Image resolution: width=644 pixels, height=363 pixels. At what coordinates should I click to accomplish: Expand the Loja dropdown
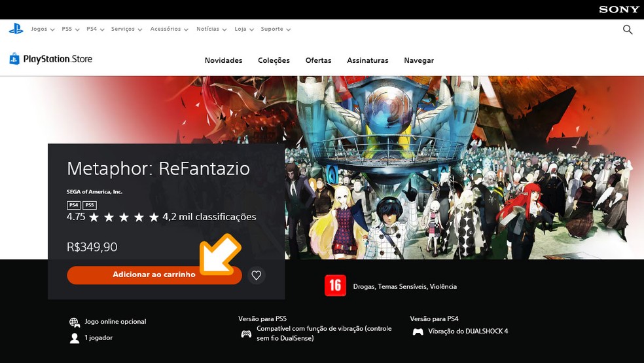[x=244, y=29]
